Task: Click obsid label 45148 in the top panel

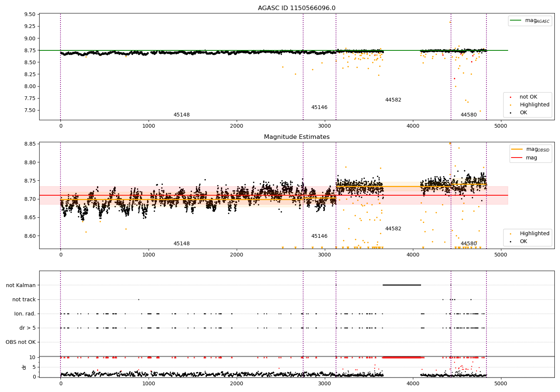Action: coord(181,115)
